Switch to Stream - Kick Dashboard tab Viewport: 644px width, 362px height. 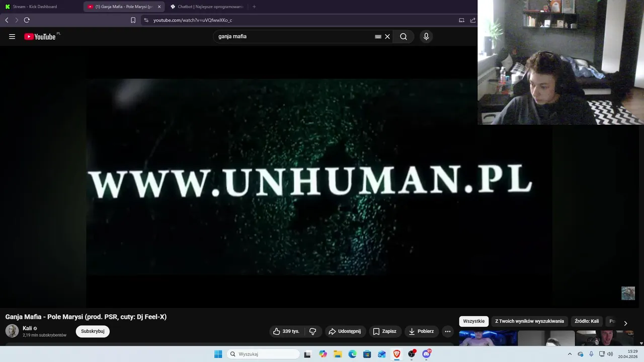click(x=41, y=7)
